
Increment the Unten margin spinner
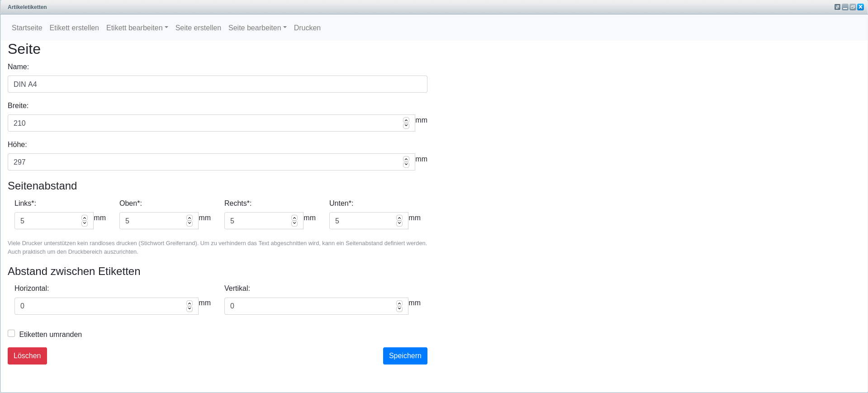[x=399, y=218]
